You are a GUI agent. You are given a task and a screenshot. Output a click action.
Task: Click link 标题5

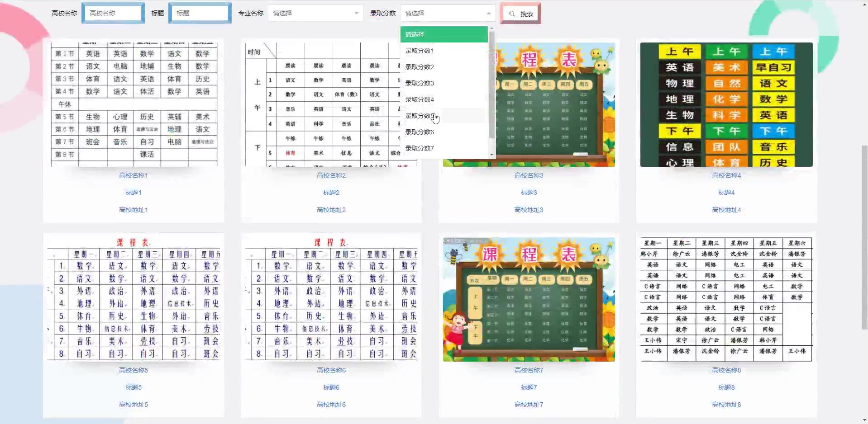pyautogui.click(x=134, y=387)
